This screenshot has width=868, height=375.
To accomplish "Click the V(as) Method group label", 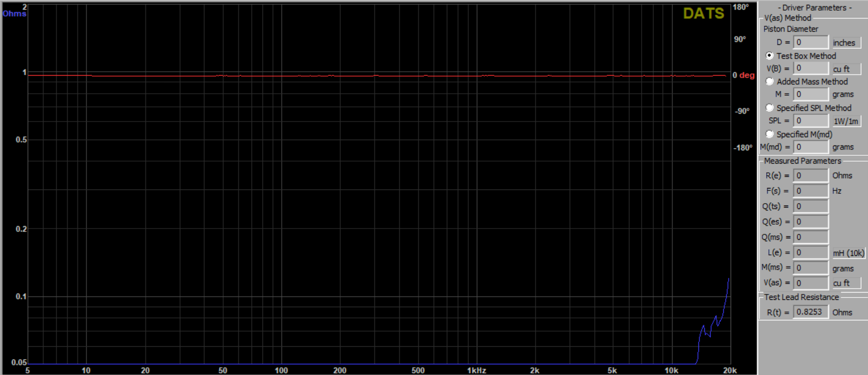I will 788,18.
